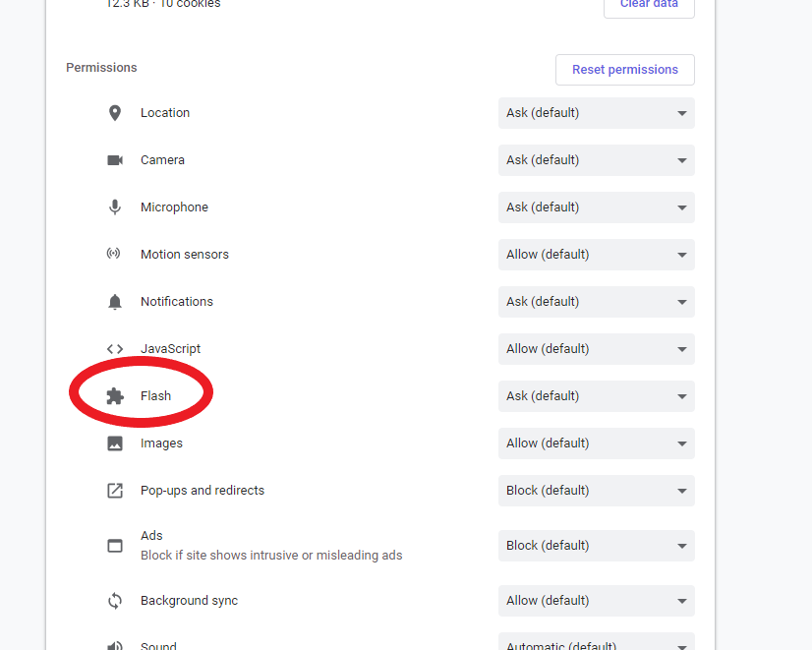Click the Flash puzzle piece icon
The width and height of the screenshot is (812, 650).
[115, 396]
